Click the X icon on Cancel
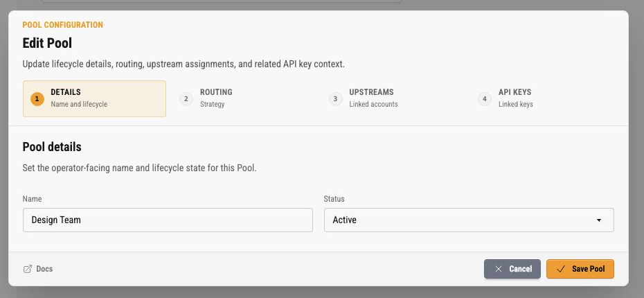The height and width of the screenshot is (298, 644). (x=499, y=269)
